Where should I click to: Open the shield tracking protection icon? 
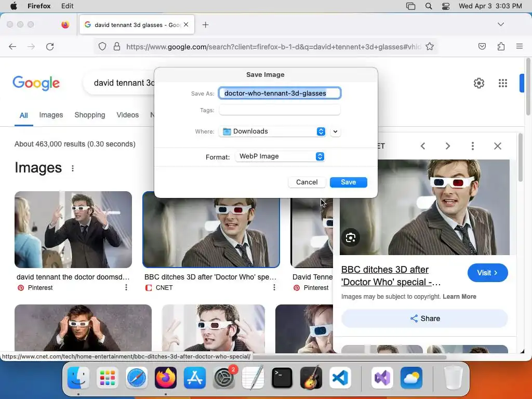click(x=102, y=46)
